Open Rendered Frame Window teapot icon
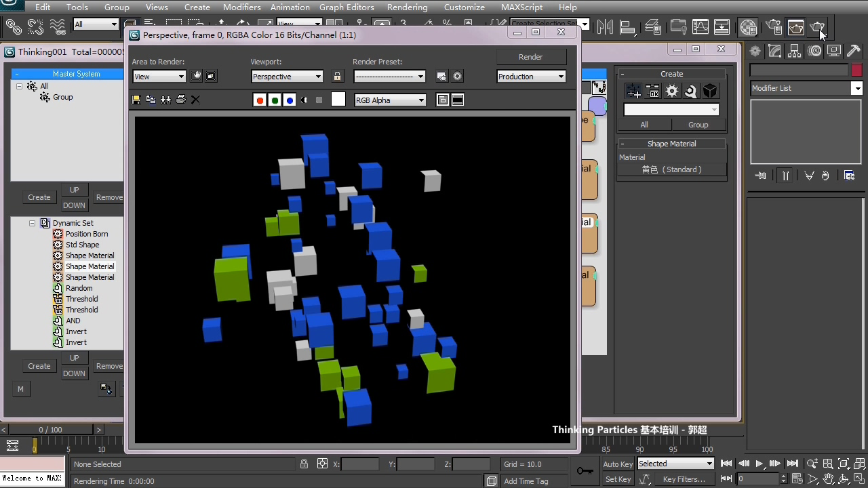 795,27
